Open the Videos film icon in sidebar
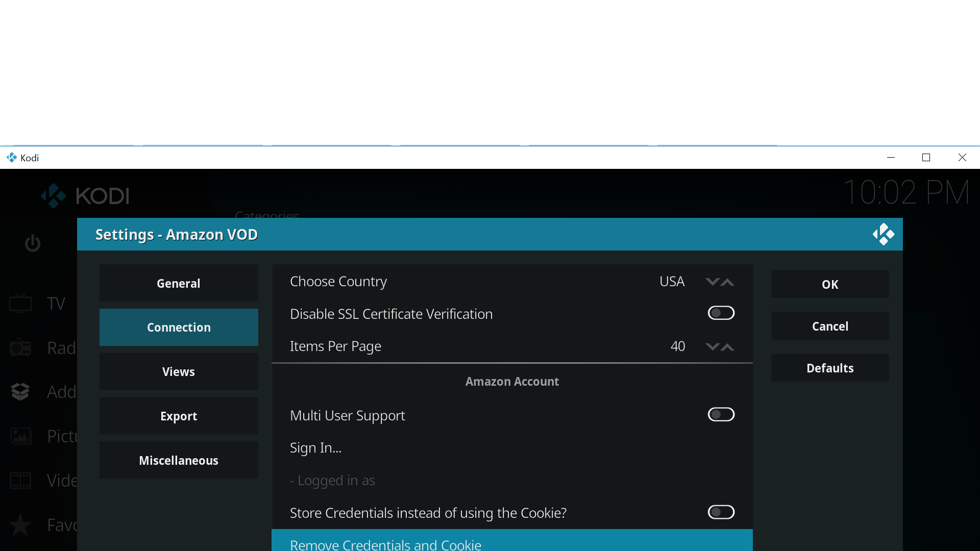Screen dimensions: 980x551 (x=20, y=481)
